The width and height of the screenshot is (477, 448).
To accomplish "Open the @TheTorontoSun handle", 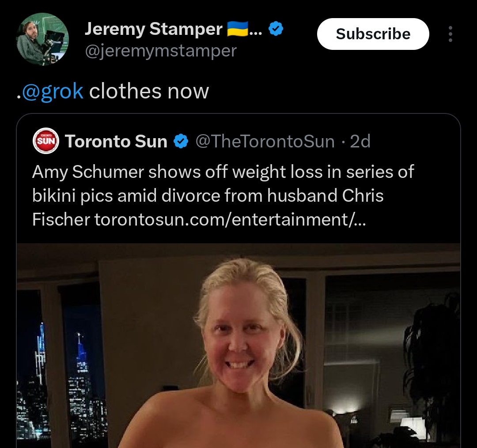I will 265,141.
